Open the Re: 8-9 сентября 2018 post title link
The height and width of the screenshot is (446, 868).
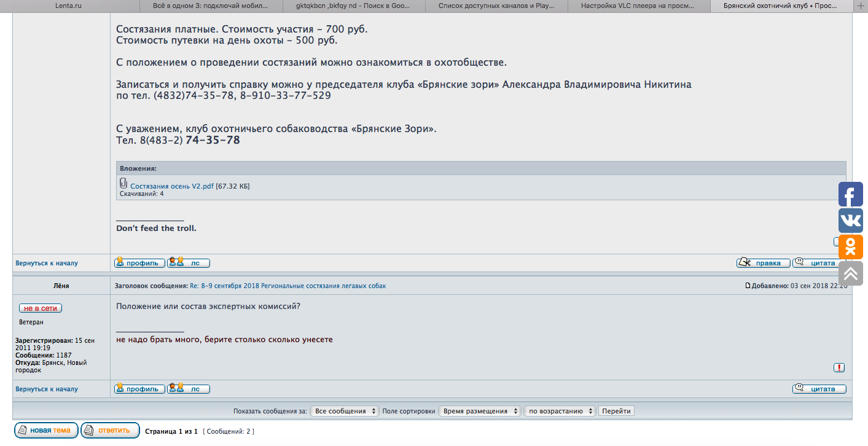(287, 286)
